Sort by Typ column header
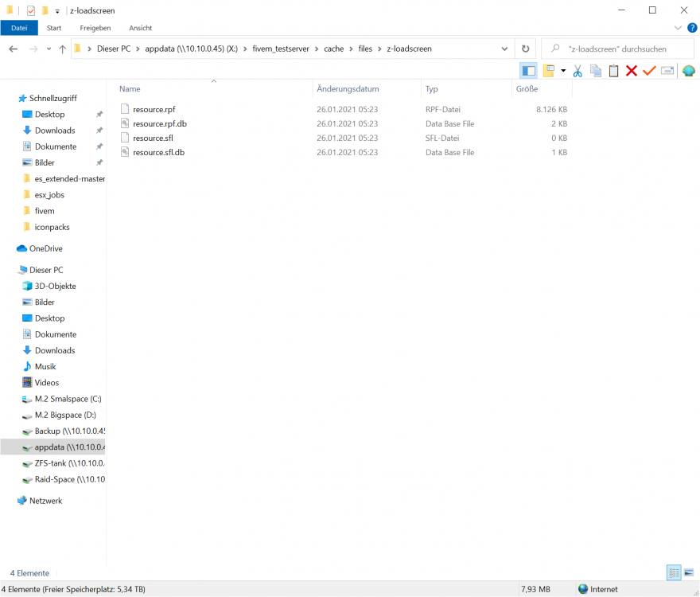The image size is (700, 597). [432, 89]
